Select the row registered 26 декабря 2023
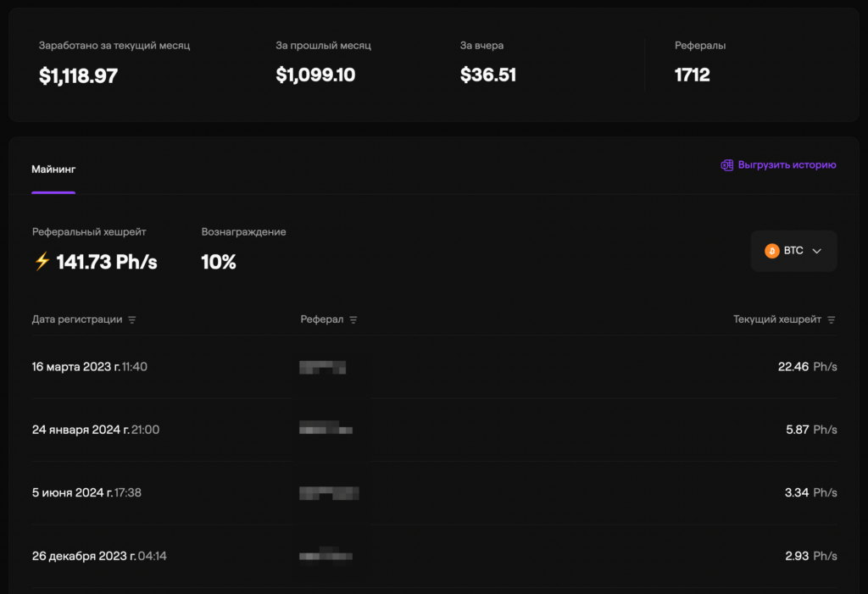The width and height of the screenshot is (868, 594). [x=80, y=556]
